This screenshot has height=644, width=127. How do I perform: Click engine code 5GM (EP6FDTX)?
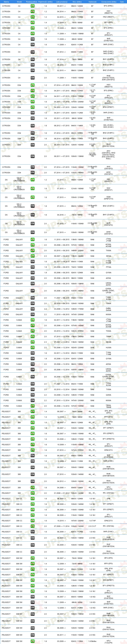pyautogui.click(x=108, y=198)
